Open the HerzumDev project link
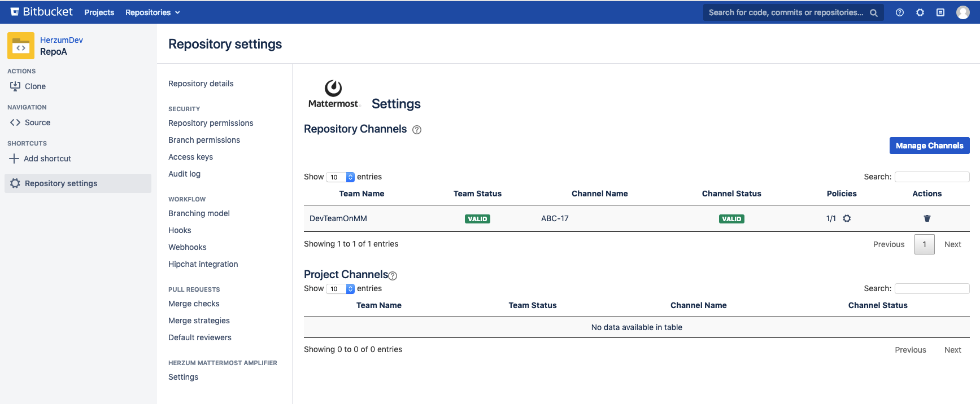Viewport: 980px width, 404px height. point(62,40)
